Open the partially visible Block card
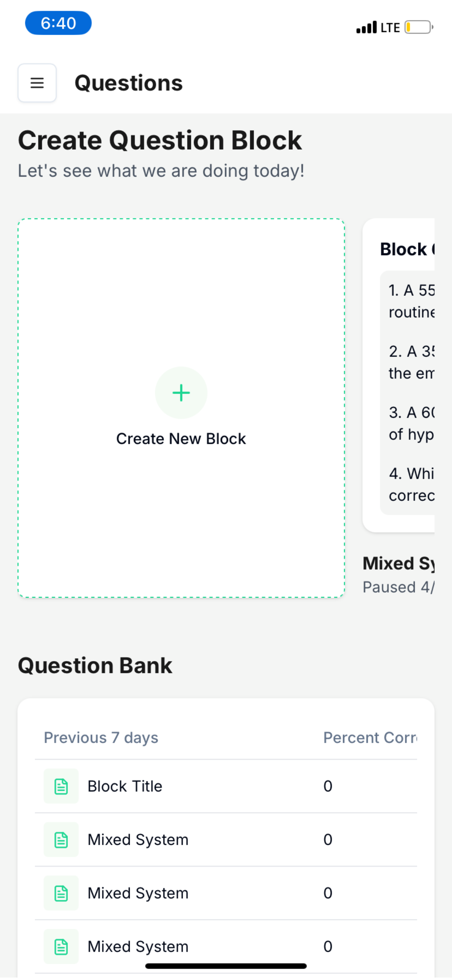Image resolution: width=452 pixels, height=980 pixels. pyautogui.click(x=398, y=375)
